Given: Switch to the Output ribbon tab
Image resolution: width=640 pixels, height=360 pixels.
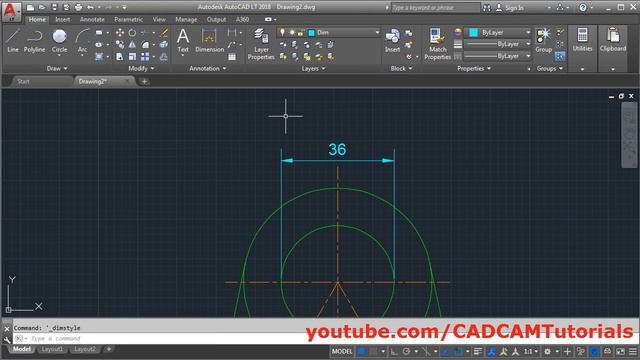Looking at the screenshot, I should [x=216, y=19].
